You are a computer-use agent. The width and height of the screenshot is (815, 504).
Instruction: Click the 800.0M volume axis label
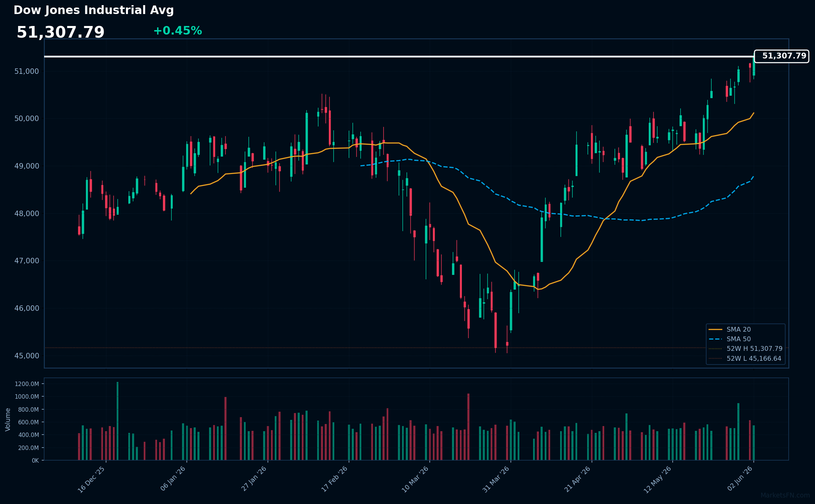pyautogui.click(x=28, y=410)
